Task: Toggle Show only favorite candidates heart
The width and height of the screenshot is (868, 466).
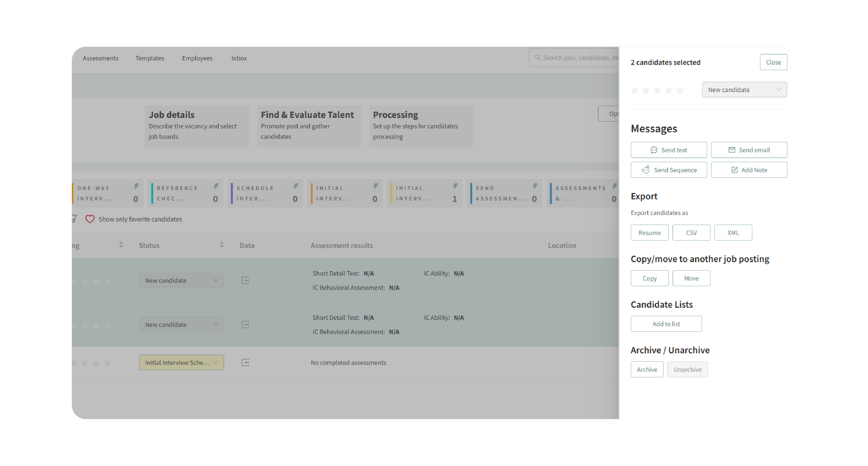Action: [x=90, y=219]
